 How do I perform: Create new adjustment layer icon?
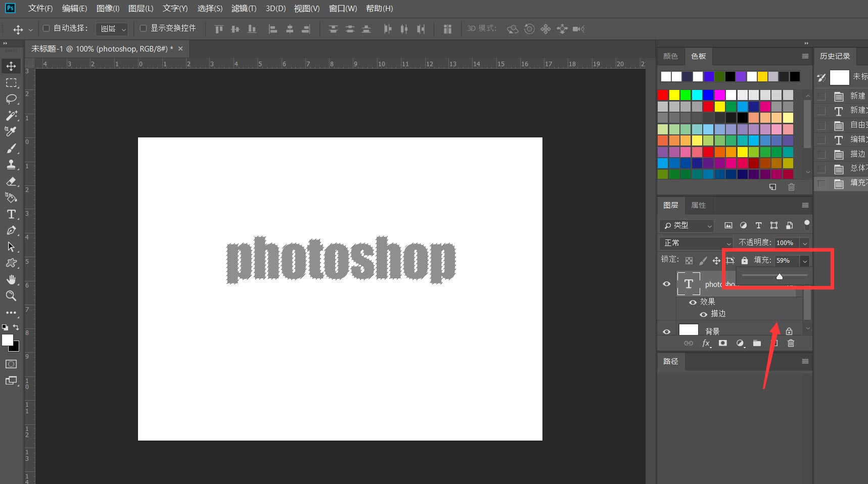click(x=740, y=343)
